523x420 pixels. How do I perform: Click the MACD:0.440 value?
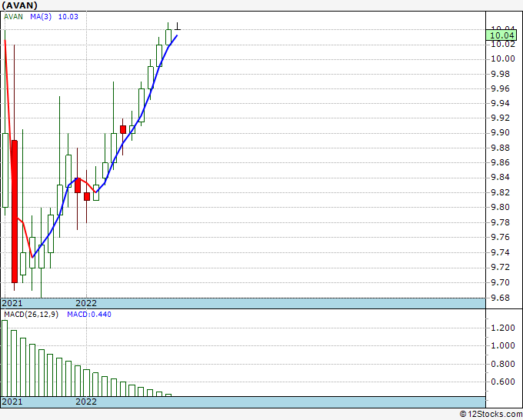[89, 315]
